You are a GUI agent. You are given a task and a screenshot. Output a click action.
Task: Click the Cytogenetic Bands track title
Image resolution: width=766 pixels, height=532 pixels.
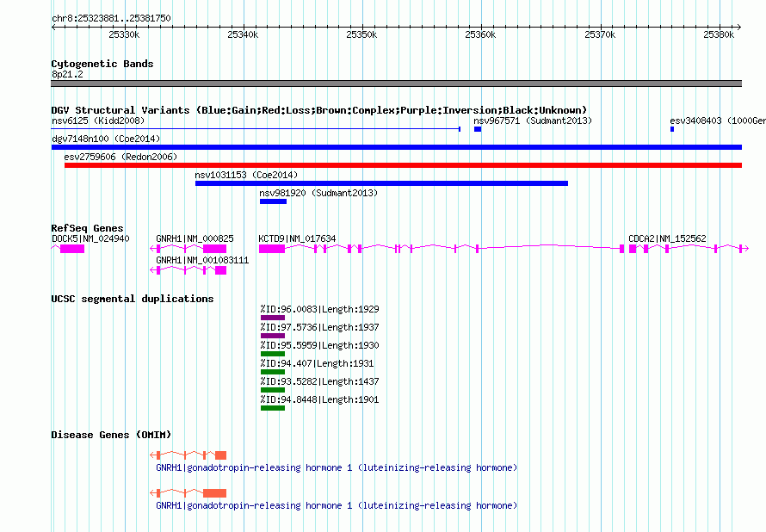[x=102, y=64]
